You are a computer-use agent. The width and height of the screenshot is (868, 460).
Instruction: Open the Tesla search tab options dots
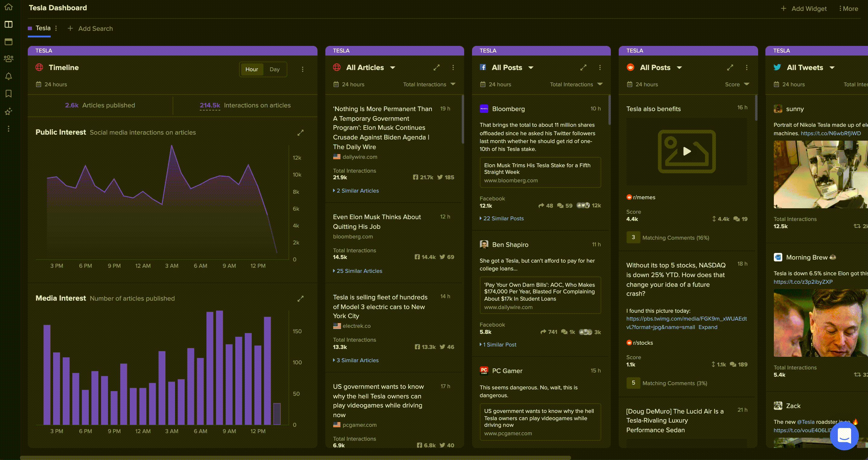pyautogui.click(x=56, y=28)
